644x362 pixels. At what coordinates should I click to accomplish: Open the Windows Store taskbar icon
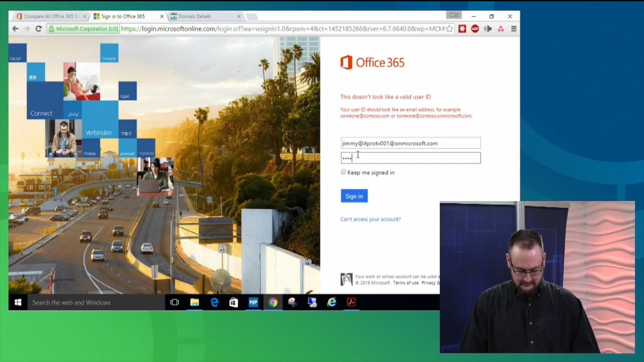point(233,302)
